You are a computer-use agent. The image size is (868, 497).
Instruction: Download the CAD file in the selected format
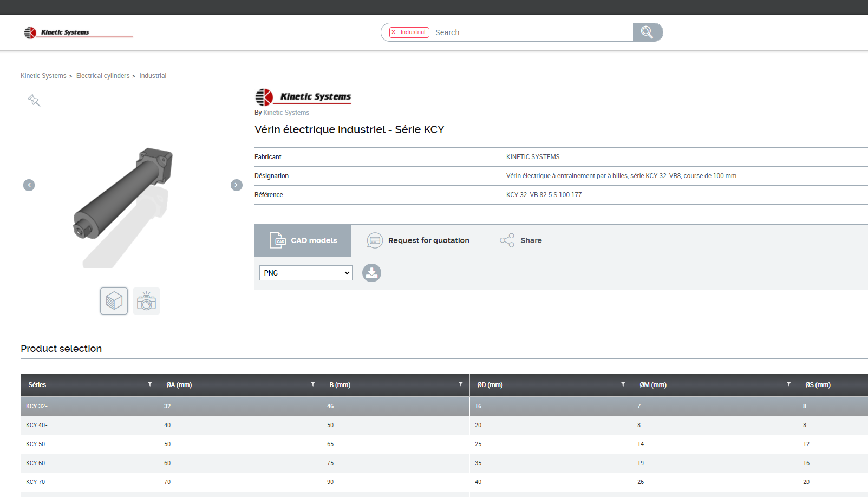pyautogui.click(x=371, y=273)
